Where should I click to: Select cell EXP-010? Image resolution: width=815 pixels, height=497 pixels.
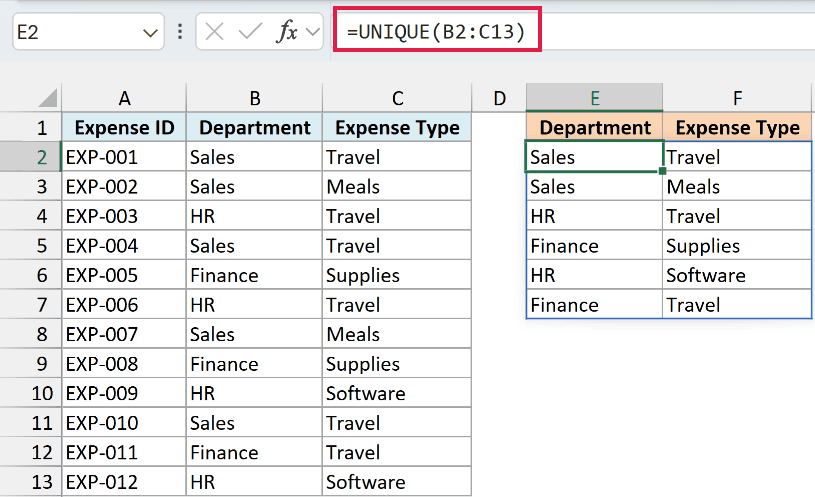124,423
